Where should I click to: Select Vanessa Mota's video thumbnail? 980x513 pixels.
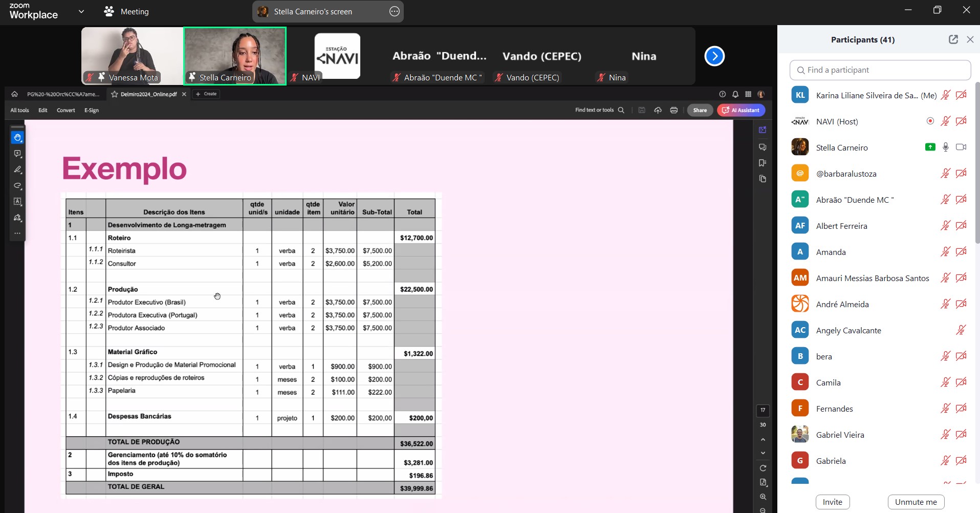132,56
